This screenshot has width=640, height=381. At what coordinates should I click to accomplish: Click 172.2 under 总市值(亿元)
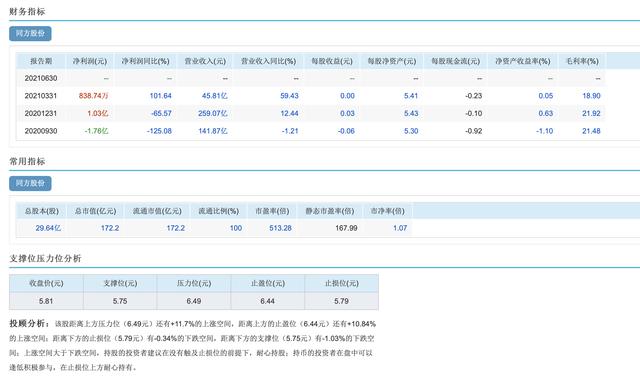[x=110, y=228]
